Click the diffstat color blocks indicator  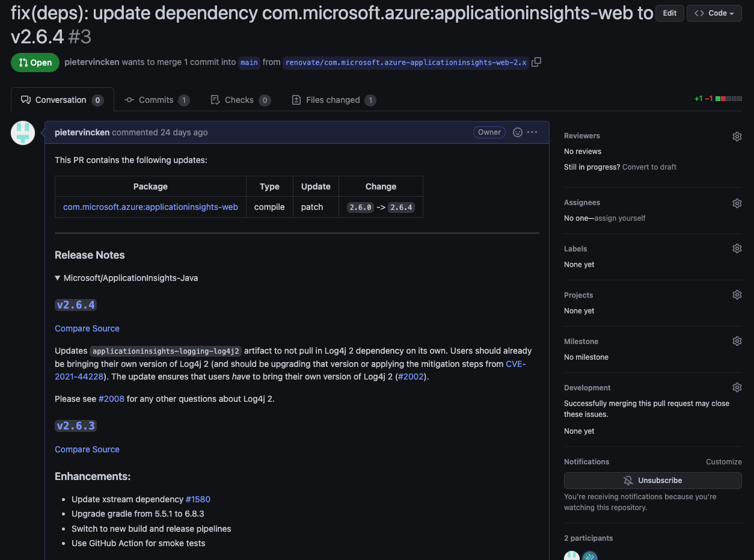[x=728, y=99]
